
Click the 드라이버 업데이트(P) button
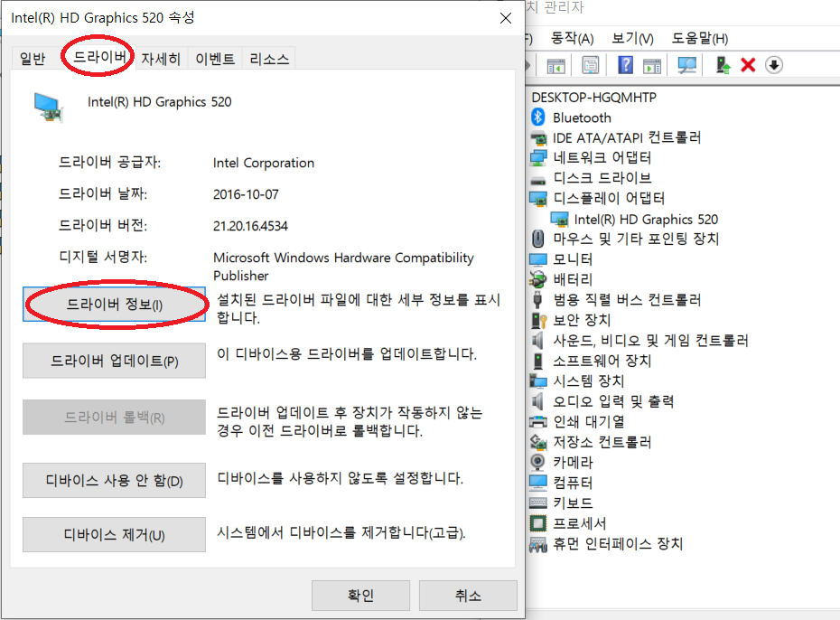click(x=114, y=361)
